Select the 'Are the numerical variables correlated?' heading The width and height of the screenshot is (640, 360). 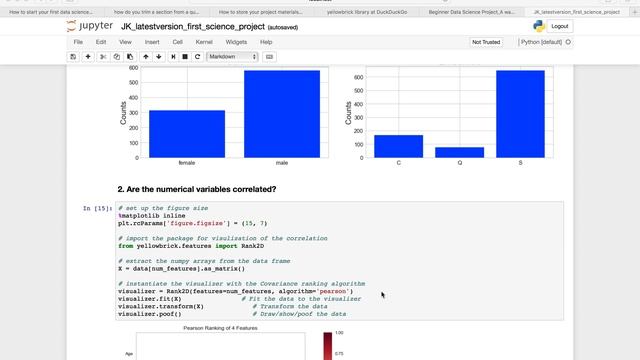click(197, 189)
